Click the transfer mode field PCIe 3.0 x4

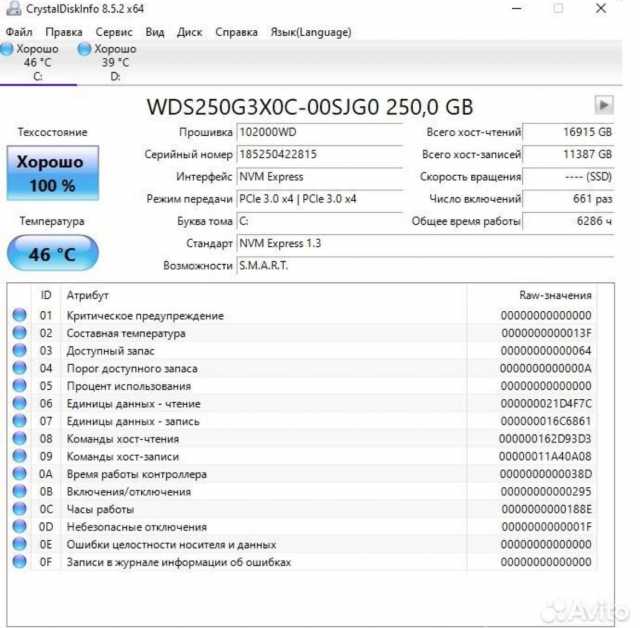pyautogui.click(x=320, y=199)
